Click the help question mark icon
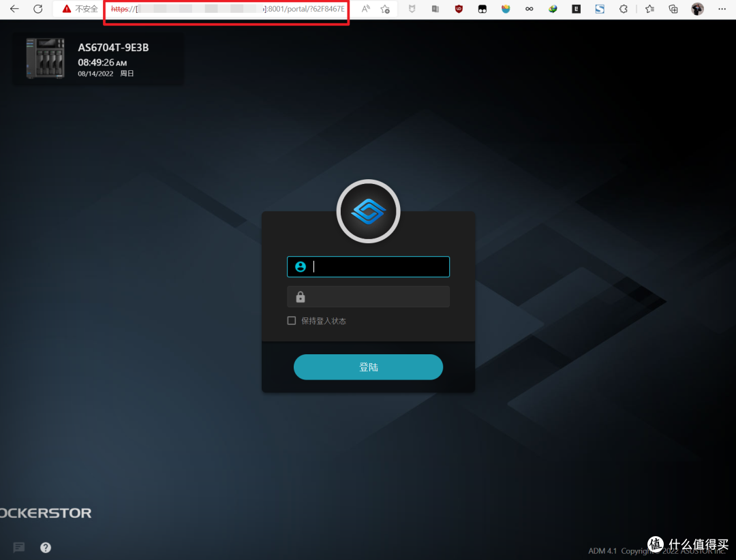The width and height of the screenshot is (736, 560). 46,547
